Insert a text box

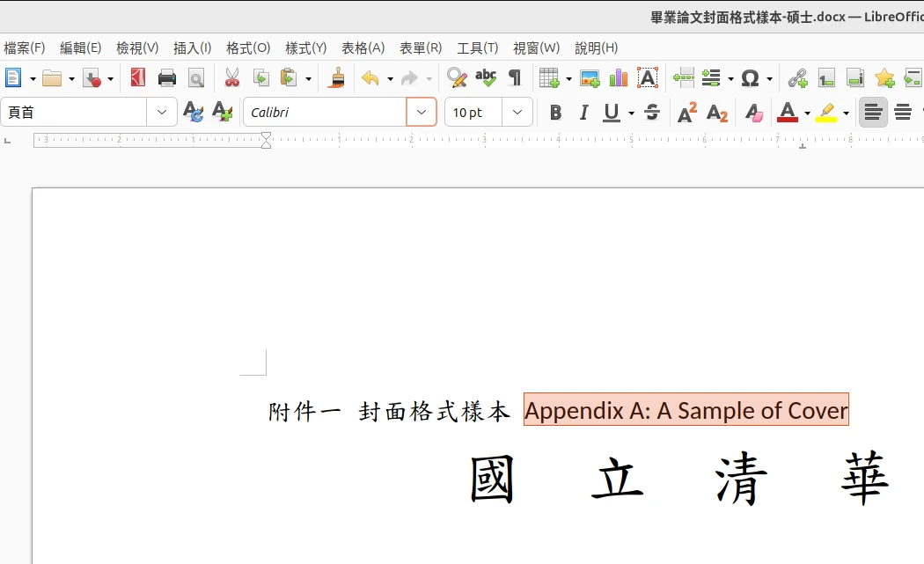pos(647,77)
